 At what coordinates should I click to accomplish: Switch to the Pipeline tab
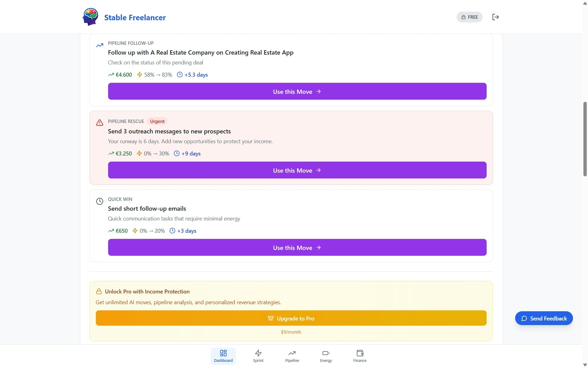tap(292, 356)
